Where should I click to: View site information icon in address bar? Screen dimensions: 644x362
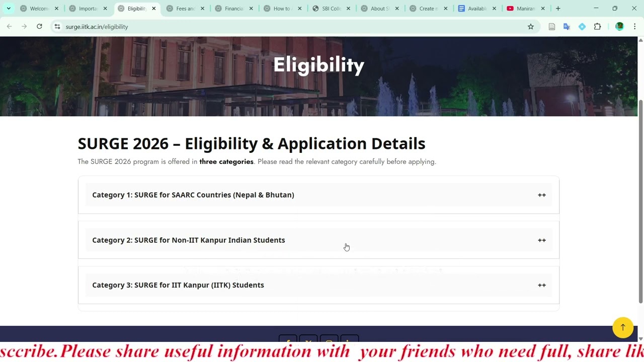tap(57, 27)
